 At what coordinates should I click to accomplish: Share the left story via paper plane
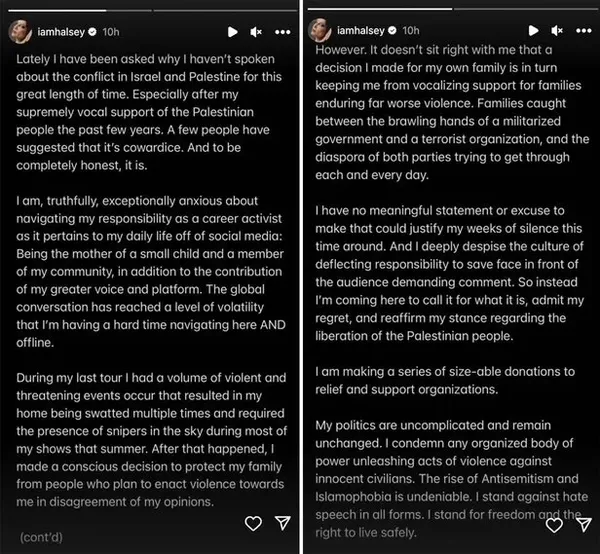coord(282,522)
